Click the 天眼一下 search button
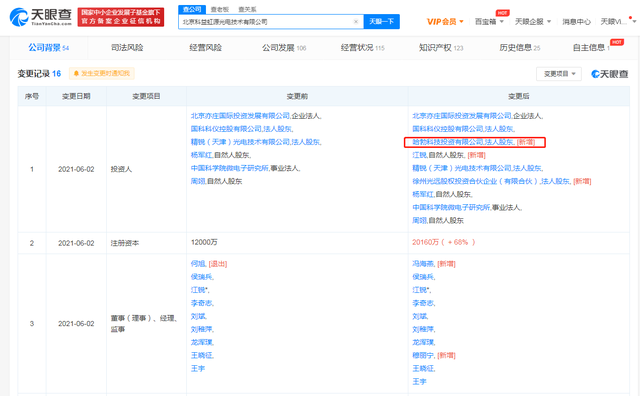Screen dimensions: 640x396 tap(382, 22)
